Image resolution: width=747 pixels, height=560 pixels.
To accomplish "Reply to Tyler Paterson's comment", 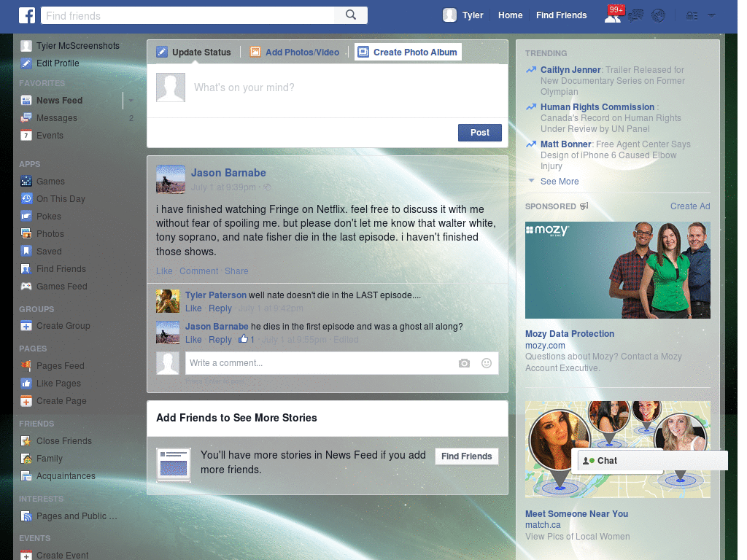I will pyautogui.click(x=220, y=308).
